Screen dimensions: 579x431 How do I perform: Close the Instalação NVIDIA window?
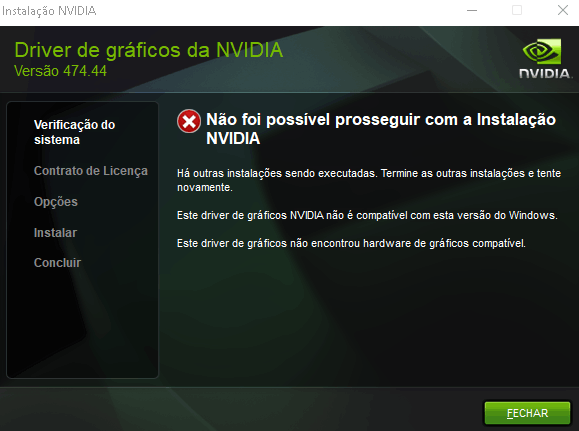tap(563, 10)
